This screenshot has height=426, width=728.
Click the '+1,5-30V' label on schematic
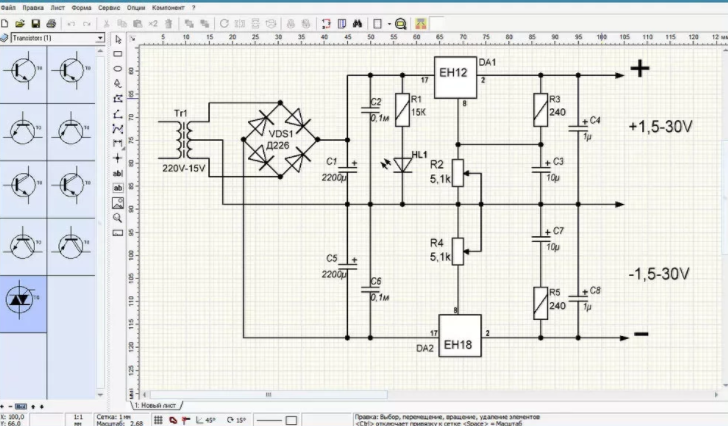click(660, 126)
